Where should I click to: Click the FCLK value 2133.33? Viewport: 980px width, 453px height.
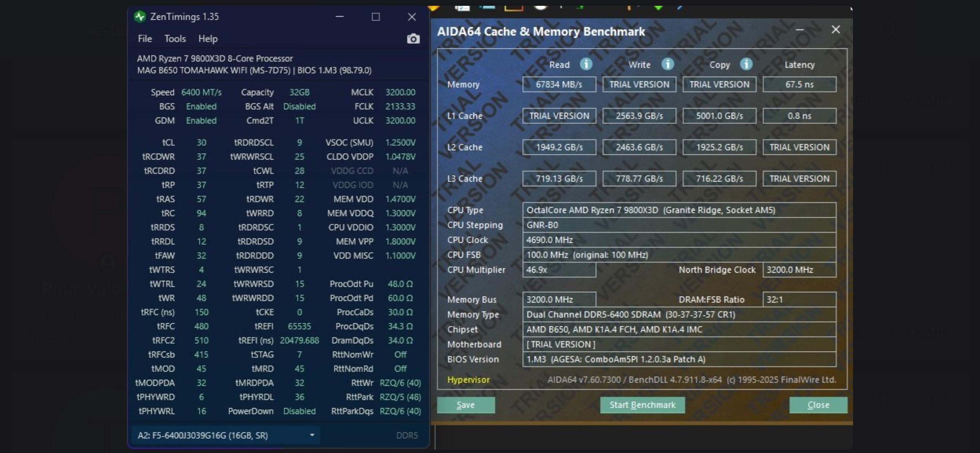pos(400,106)
